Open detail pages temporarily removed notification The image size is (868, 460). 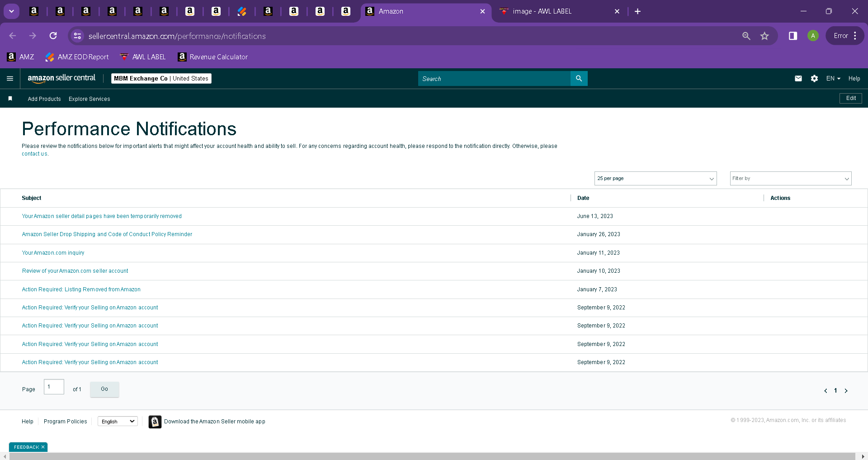[x=102, y=216]
